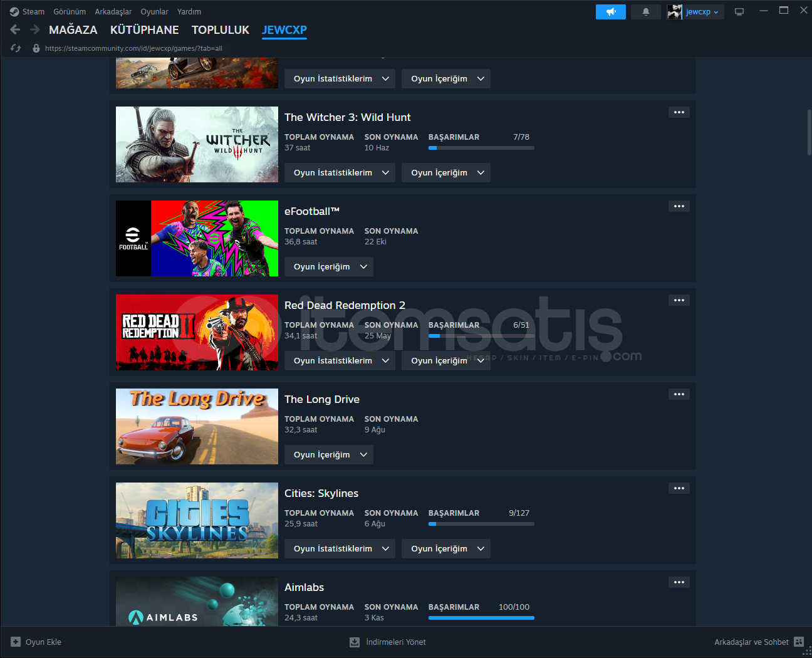Expand the jewcxp account dropdown
Image resolution: width=812 pixels, height=658 pixels.
click(x=702, y=12)
